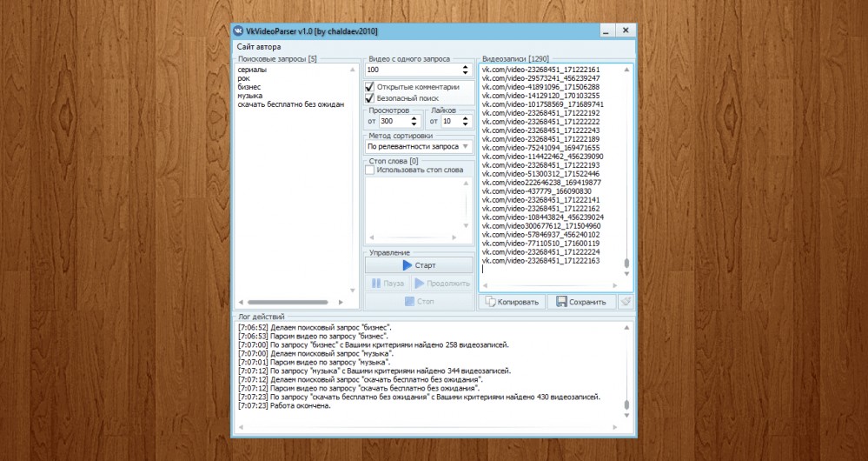
Task: Click vk.com/video222646238_169419877 line
Action: (541, 183)
